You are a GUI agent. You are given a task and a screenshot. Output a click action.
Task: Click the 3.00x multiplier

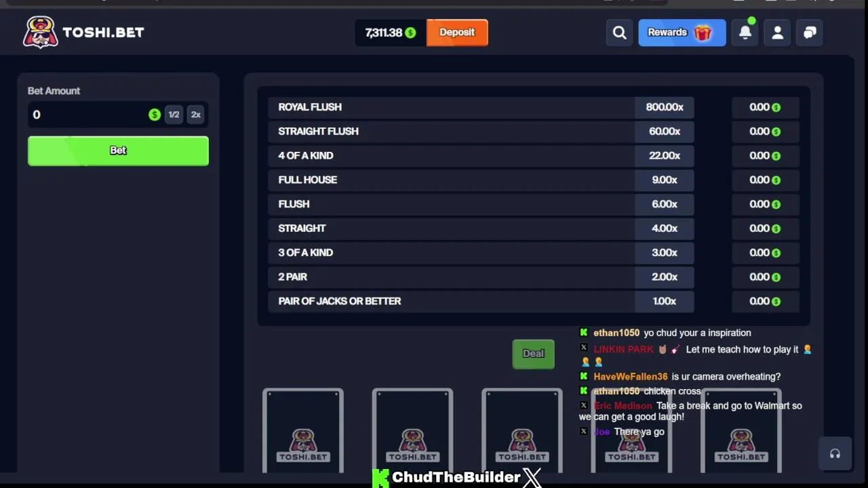tap(665, 253)
